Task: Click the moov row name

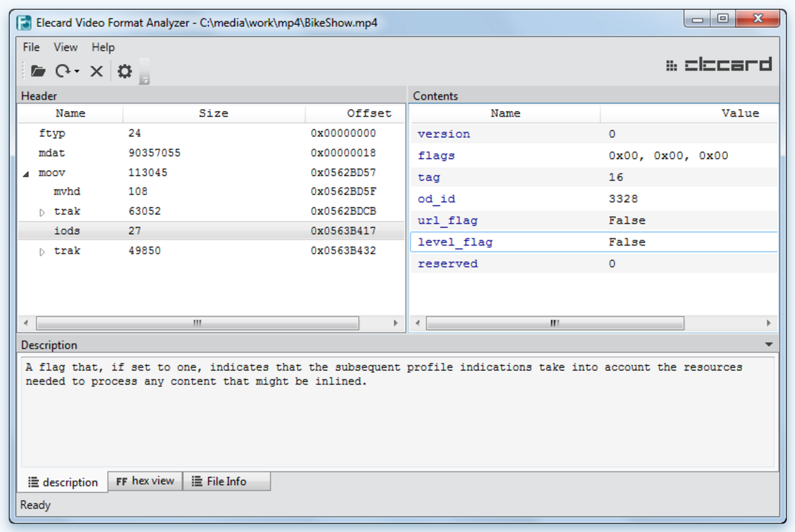Action: 52,172
